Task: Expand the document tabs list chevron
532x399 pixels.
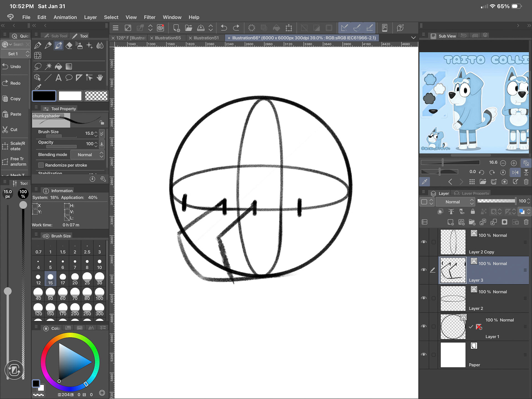Action: 413,38
